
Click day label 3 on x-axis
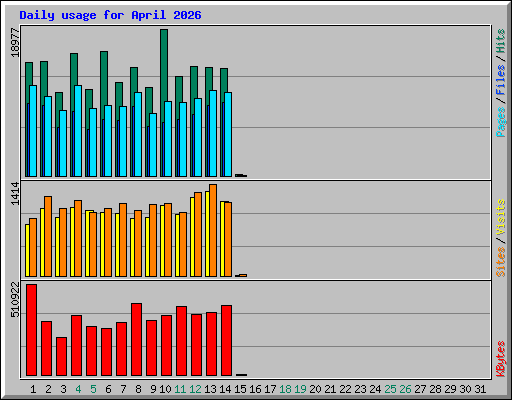(x=63, y=389)
